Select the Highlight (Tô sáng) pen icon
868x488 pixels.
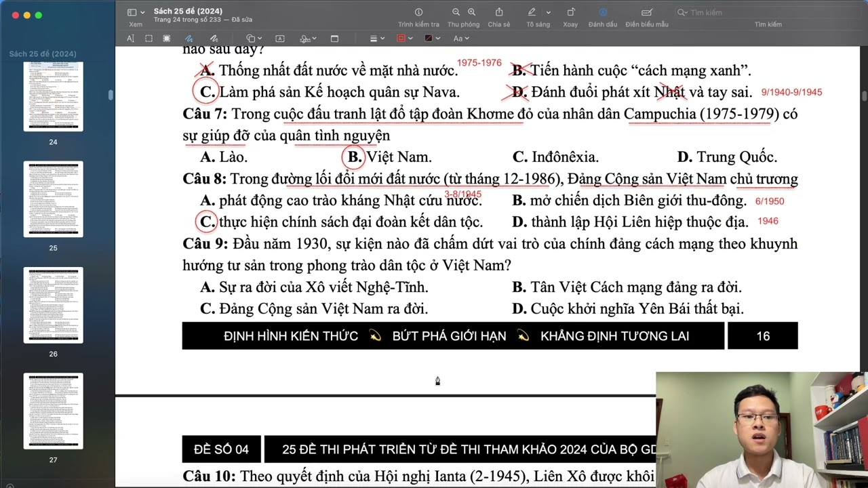click(532, 12)
